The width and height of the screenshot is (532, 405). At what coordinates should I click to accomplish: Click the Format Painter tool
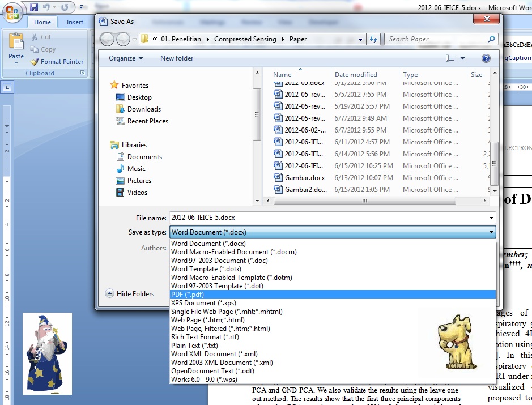pos(57,62)
